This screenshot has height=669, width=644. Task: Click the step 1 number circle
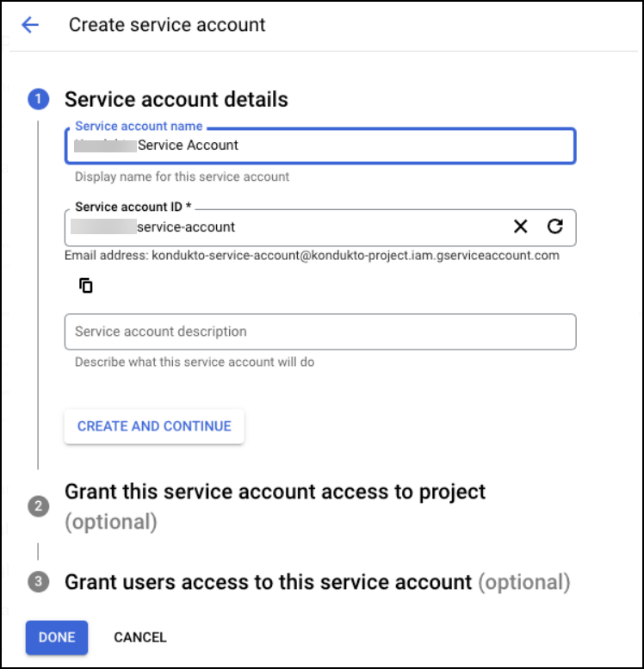pyautogui.click(x=38, y=100)
